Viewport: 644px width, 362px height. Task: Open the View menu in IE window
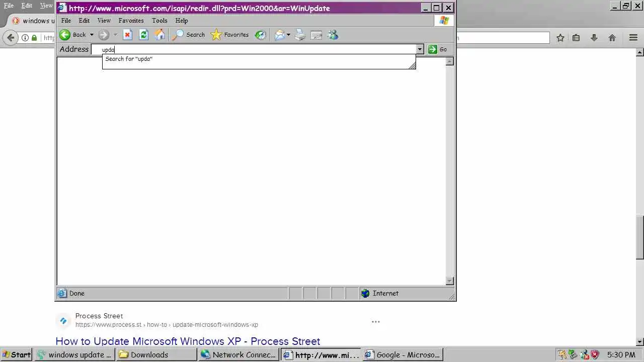(x=104, y=21)
